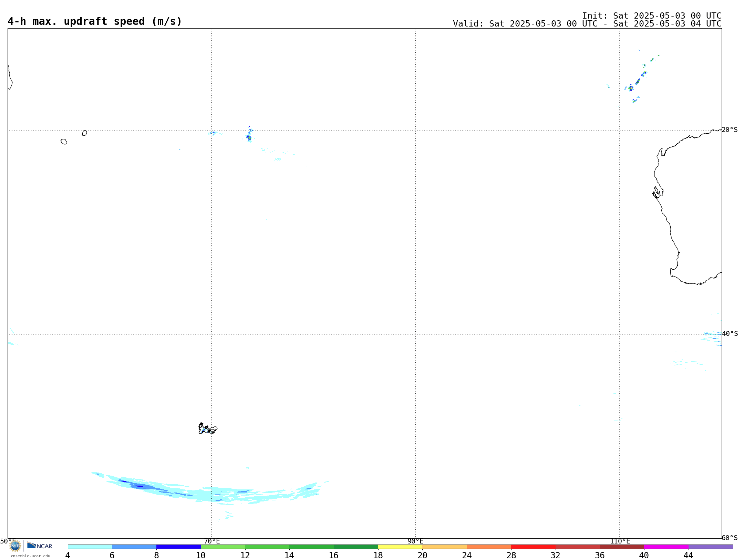This screenshot has height=560, width=744.
Task: Click the colorbar tick label '40'
Action: point(644,555)
